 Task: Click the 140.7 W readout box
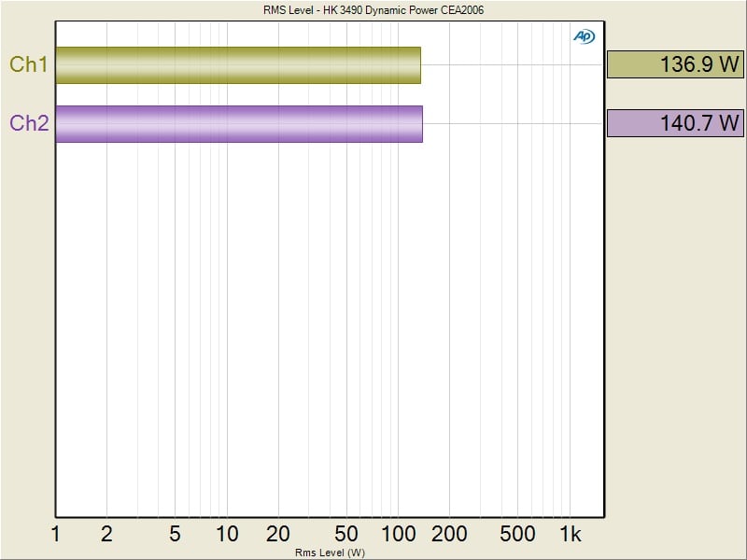(674, 123)
